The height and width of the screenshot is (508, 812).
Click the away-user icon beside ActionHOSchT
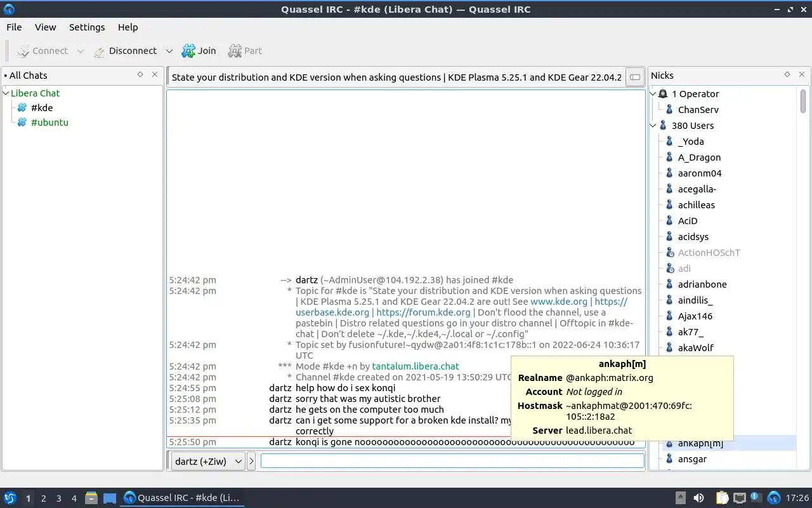(x=669, y=253)
